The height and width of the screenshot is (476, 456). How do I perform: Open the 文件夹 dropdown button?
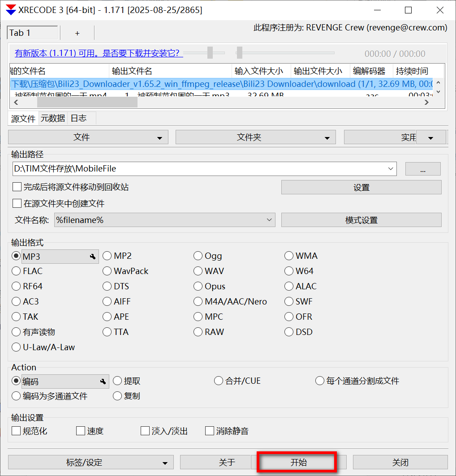(256, 137)
